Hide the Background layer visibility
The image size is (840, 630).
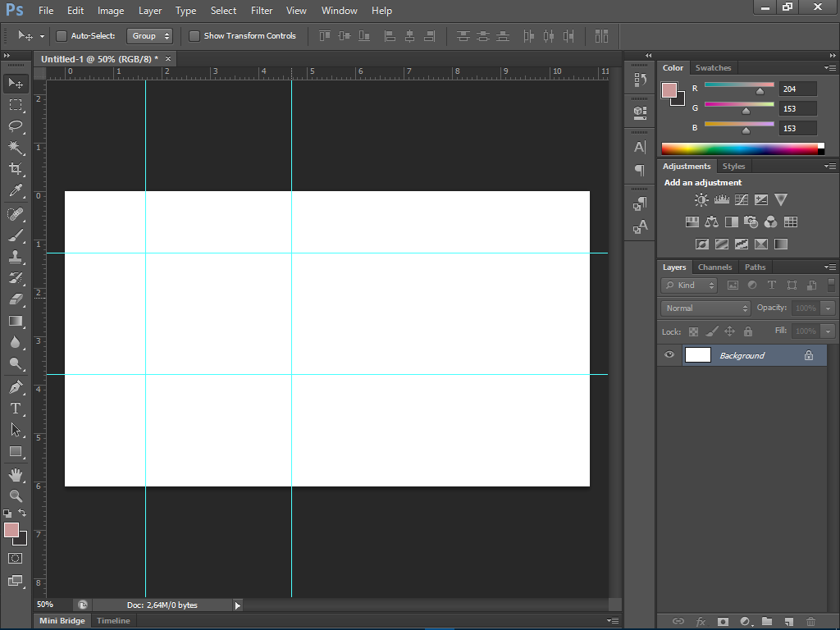669,354
